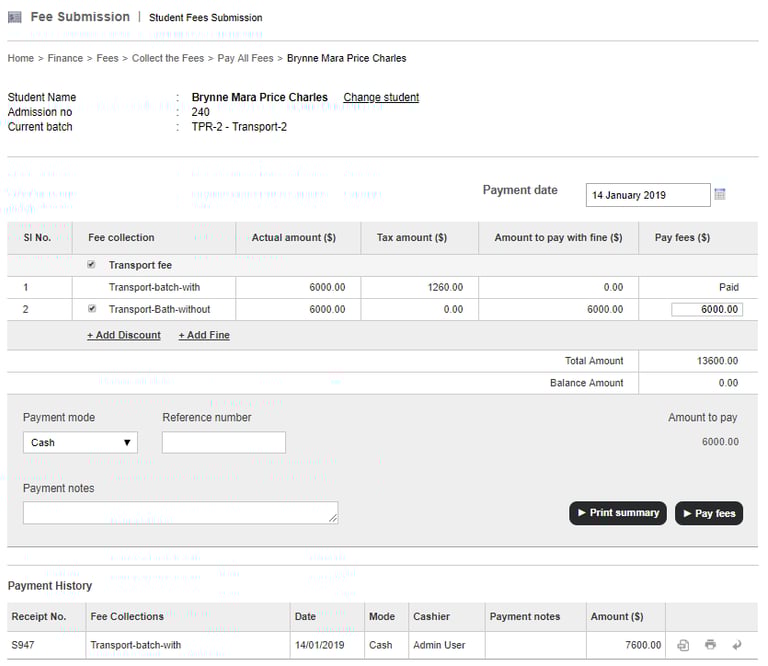Revert payment S947 with the undo arrow
The width and height of the screenshot is (768, 666).
pos(737,645)
